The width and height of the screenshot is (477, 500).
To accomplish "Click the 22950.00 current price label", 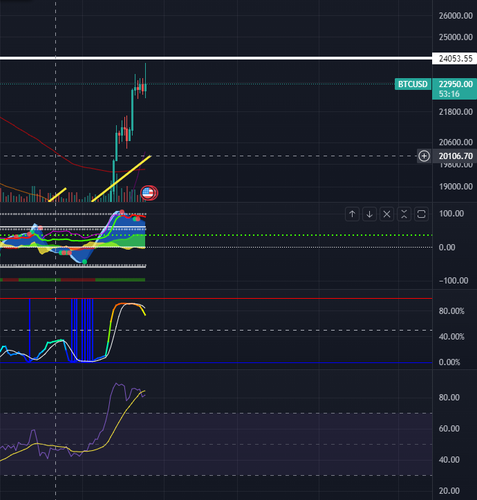I will coord(455,84).
